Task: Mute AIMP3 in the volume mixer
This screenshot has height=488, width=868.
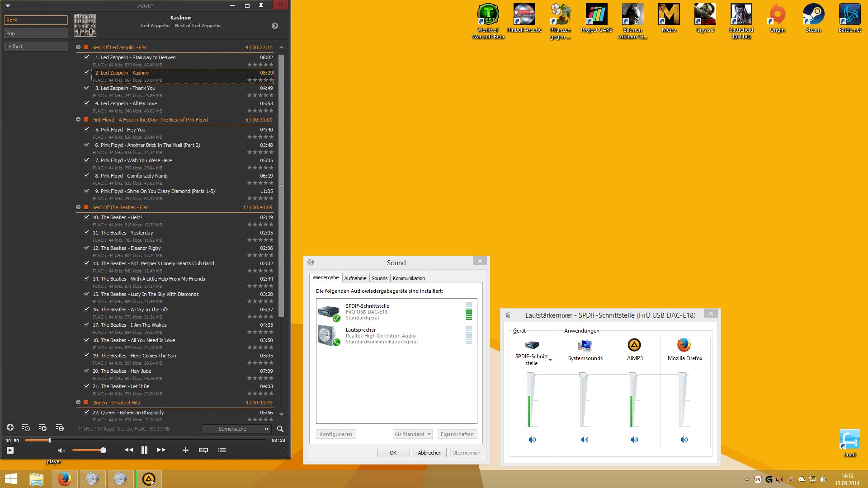Action: pyautogui.click(x=634, y=440)
